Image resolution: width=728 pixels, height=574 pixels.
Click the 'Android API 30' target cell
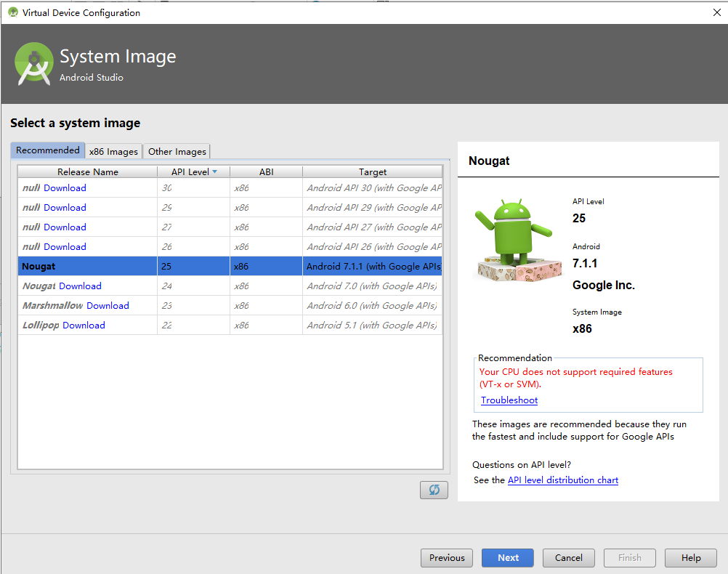pyautogui.click(x=373, y=187)
